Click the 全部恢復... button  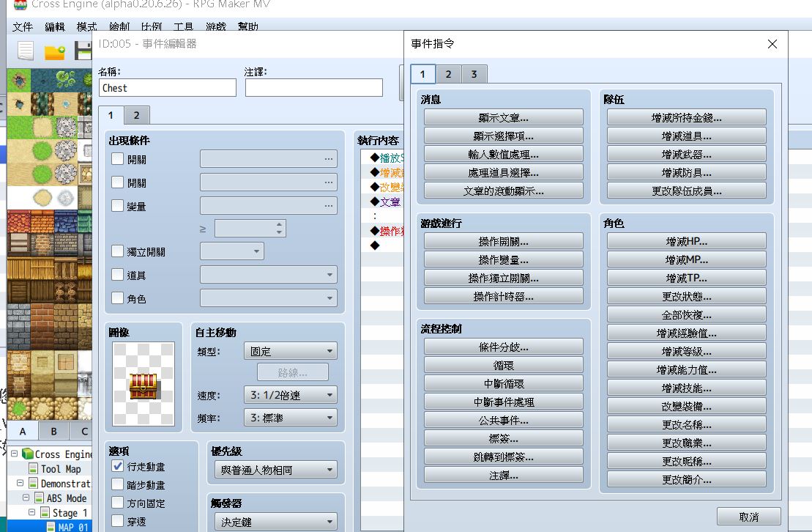686,315
